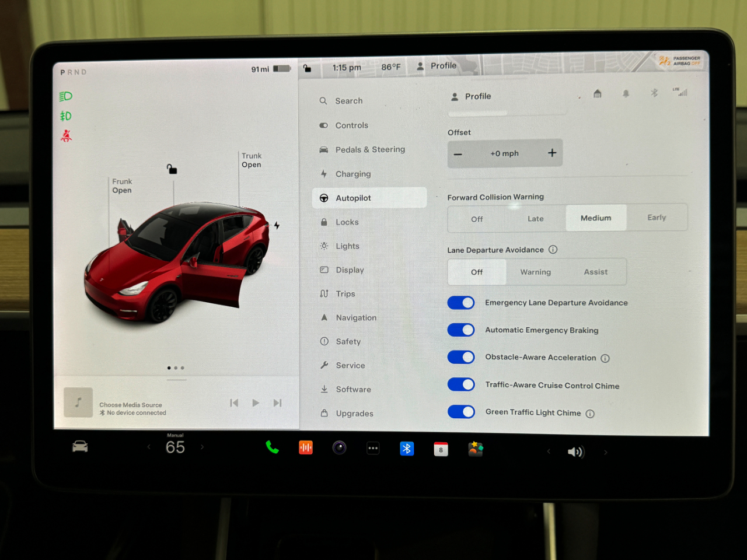Open the phone app icon
Viewport: 747px width, 560px height.
tap(272, 447)
